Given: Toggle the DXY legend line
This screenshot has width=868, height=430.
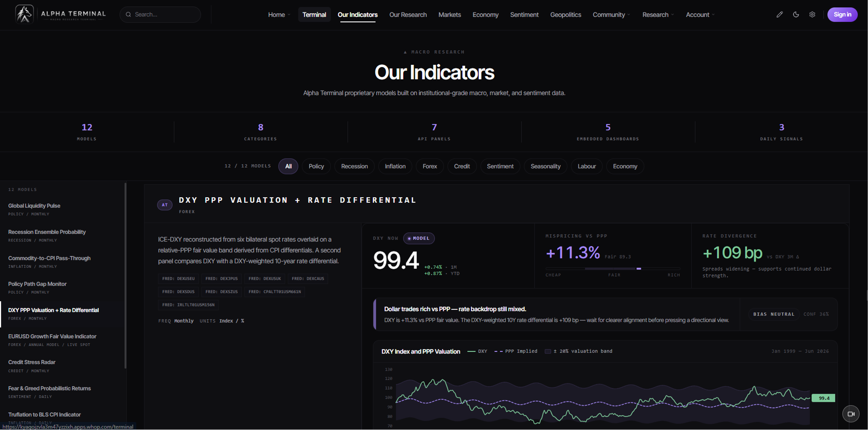Looking at the screenshot, I should [477, 351].
